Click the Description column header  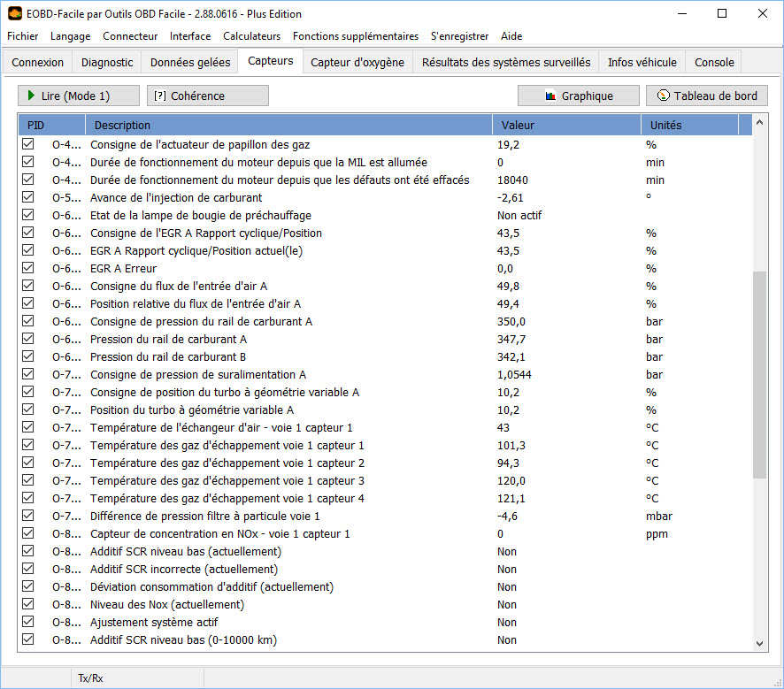288,125
